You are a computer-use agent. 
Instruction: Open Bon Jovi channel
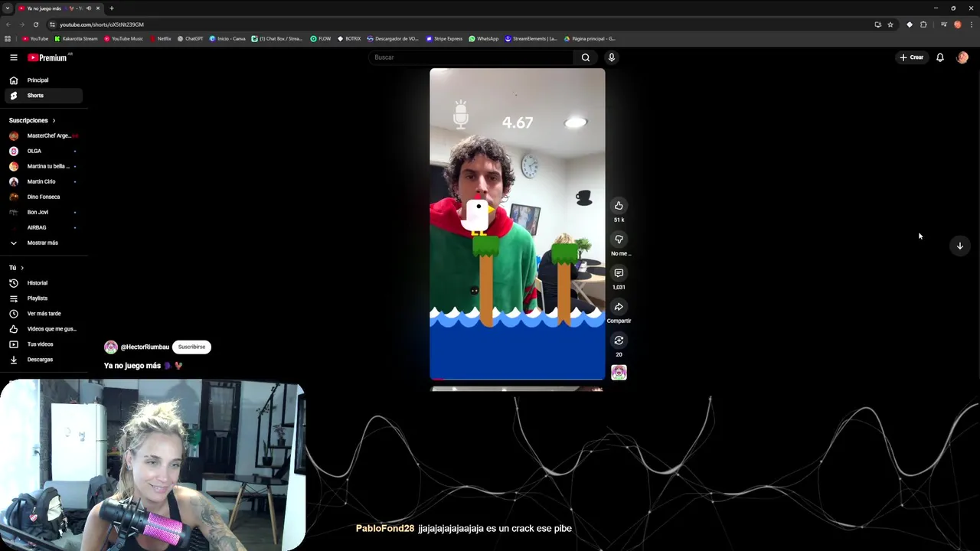(42, 212)
